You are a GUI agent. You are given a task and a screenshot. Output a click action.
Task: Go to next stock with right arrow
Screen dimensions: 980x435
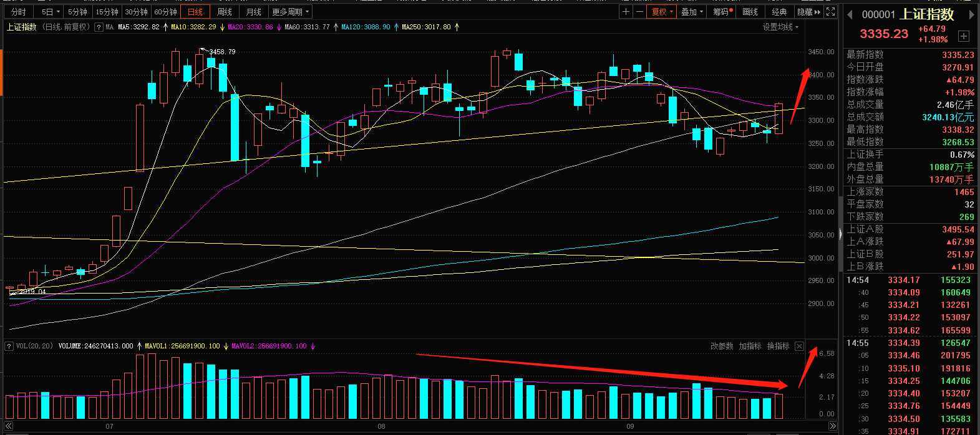click(x=971, y=14)
